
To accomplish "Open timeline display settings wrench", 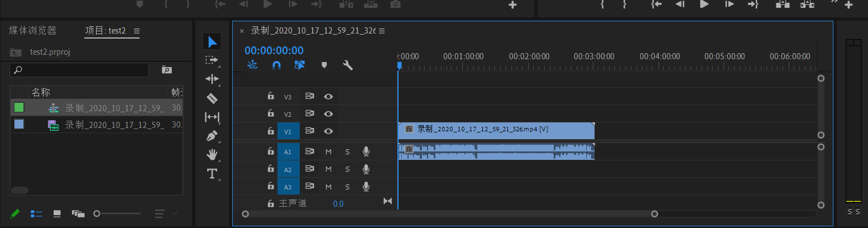I will [348, 65].
